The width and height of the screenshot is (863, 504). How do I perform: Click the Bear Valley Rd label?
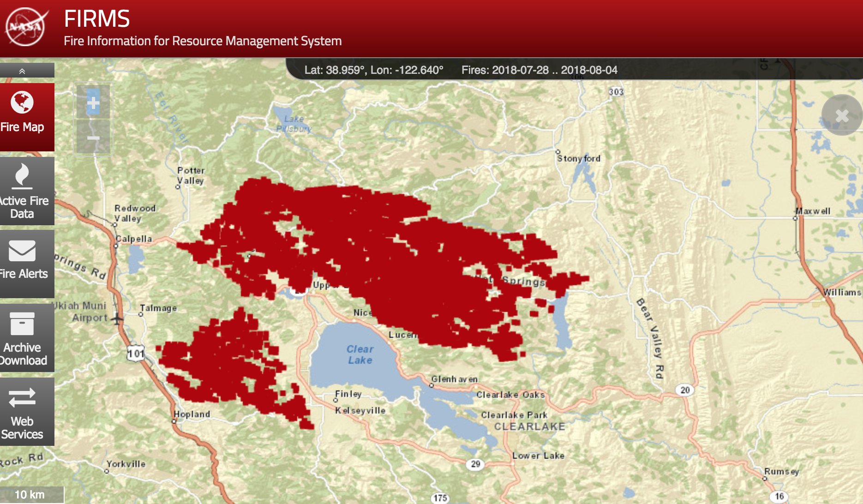coord(651,338)
